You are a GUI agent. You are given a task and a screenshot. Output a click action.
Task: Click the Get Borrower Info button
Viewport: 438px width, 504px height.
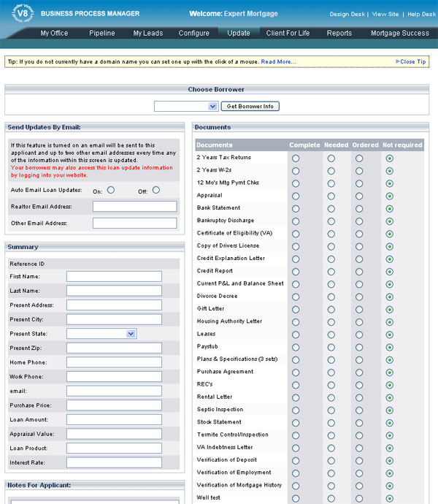(x=250, y=107)
